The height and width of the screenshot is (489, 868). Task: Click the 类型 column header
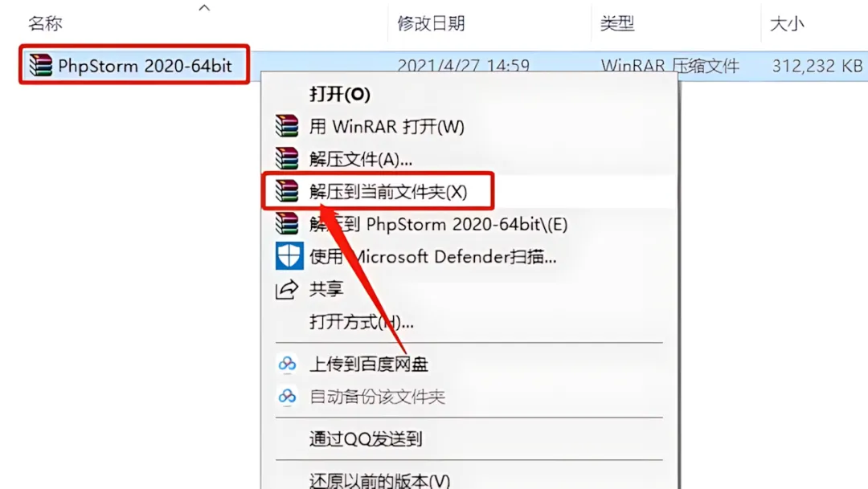tap(617, 23)
